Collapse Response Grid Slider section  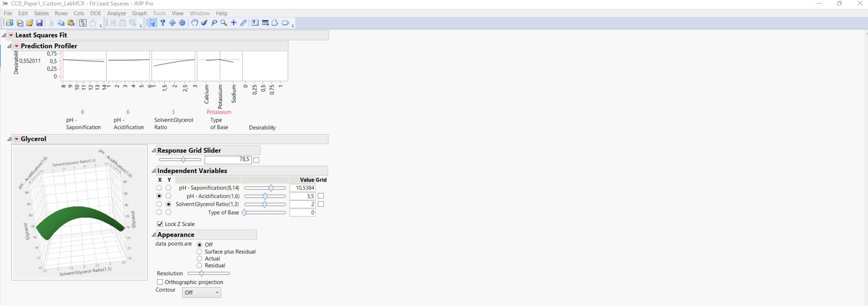[x=154, y=150]
